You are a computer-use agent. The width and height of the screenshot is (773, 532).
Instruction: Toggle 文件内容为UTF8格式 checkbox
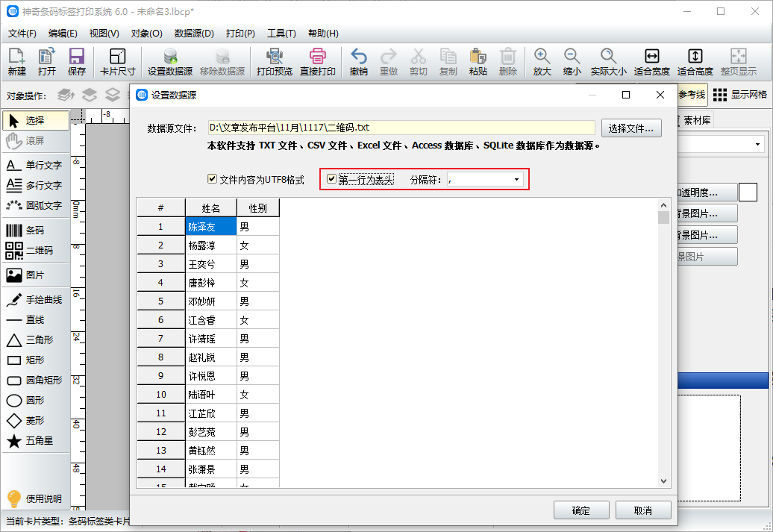coord(212,179)
